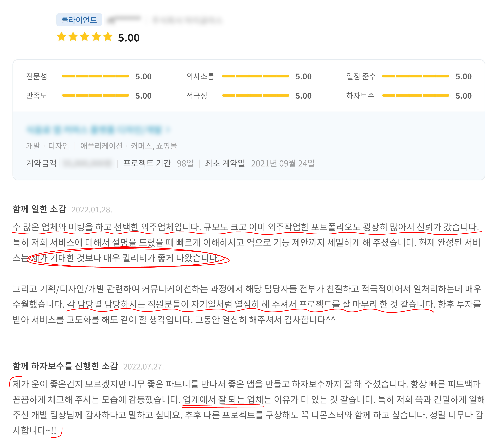Click the first yellow rating star
Image resolution: width=496 pixels, height=448 pixels.
61,37
